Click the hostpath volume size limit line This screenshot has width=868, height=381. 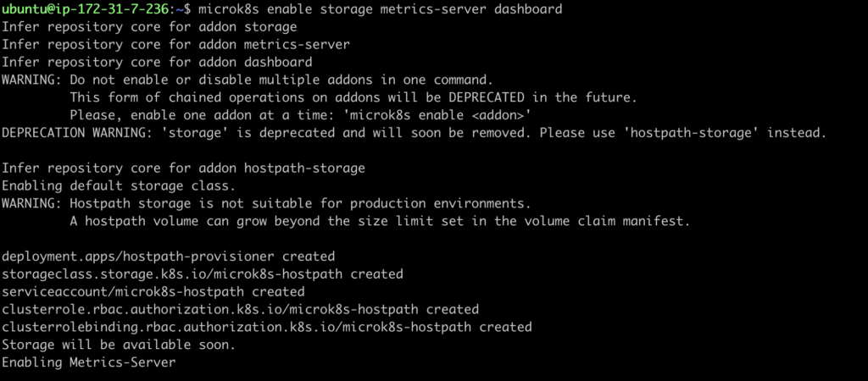click(381, 222)
